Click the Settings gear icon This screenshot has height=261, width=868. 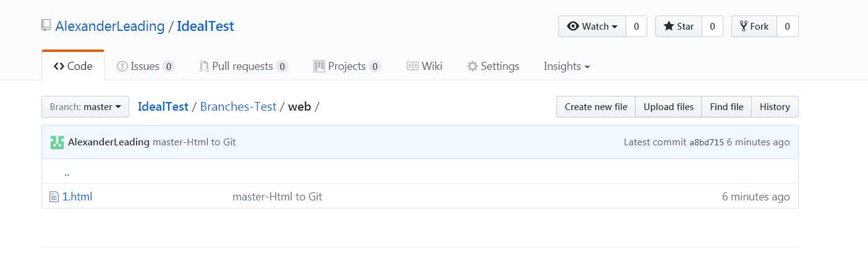(472, 66)
